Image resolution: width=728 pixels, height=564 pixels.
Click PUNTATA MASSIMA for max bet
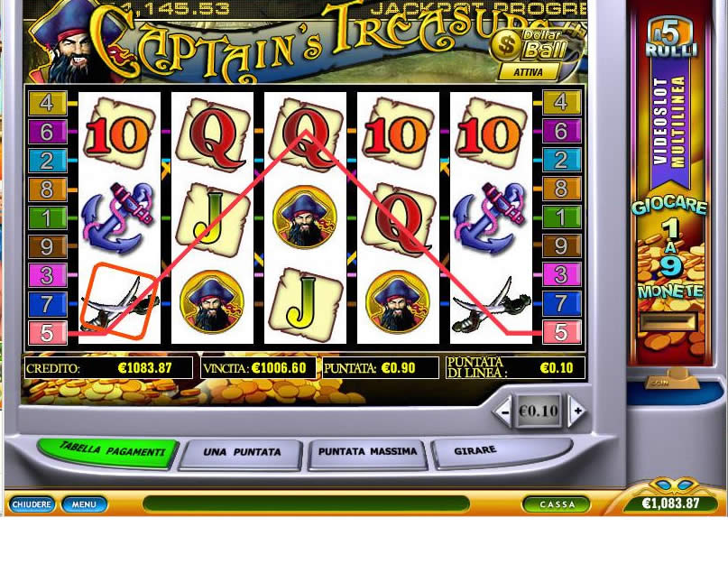(367, 451)
